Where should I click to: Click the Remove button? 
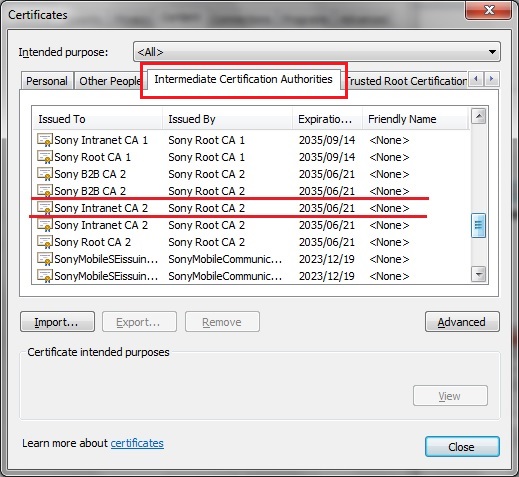222,322
